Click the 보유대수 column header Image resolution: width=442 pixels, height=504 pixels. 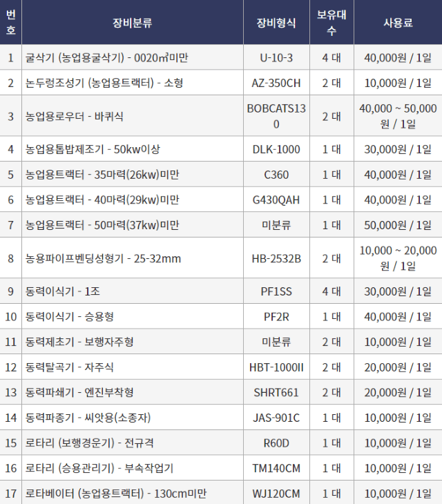[331, 23]
